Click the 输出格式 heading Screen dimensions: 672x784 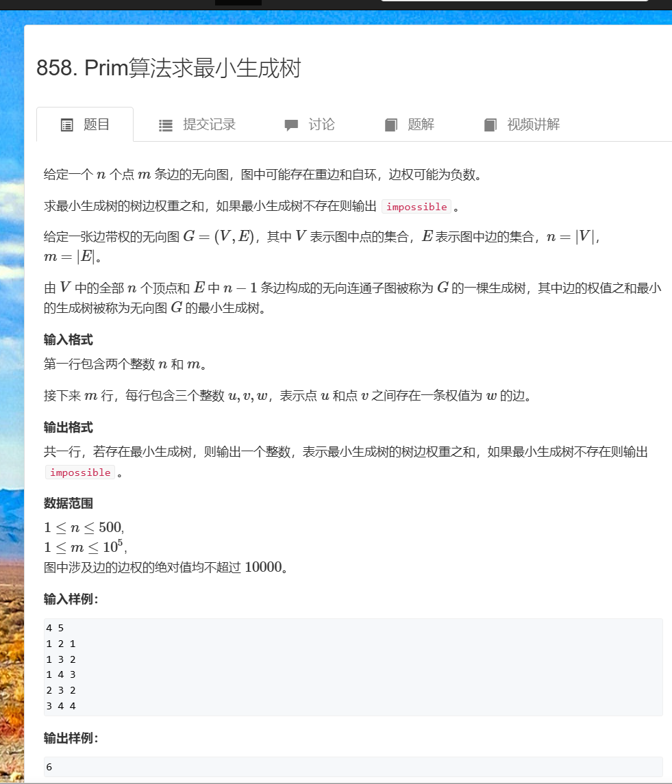pyautogui.click(x=68, y=427)
